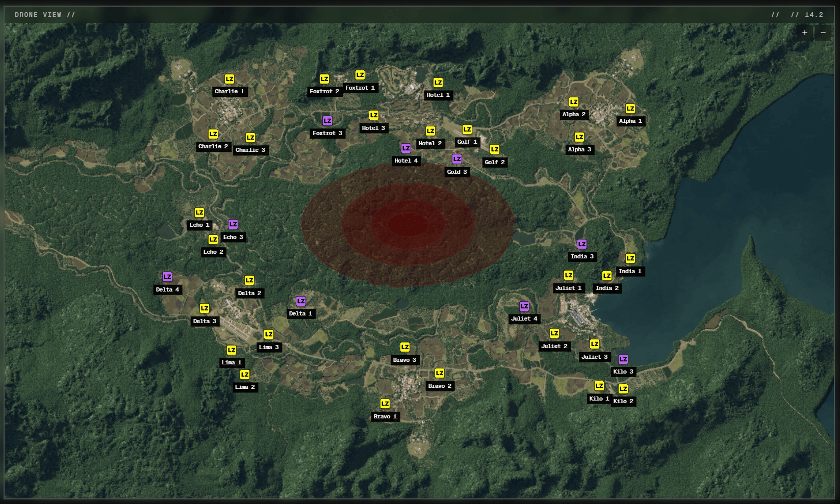Select the Lima 2 LZ marker icon

click(245, 375)
